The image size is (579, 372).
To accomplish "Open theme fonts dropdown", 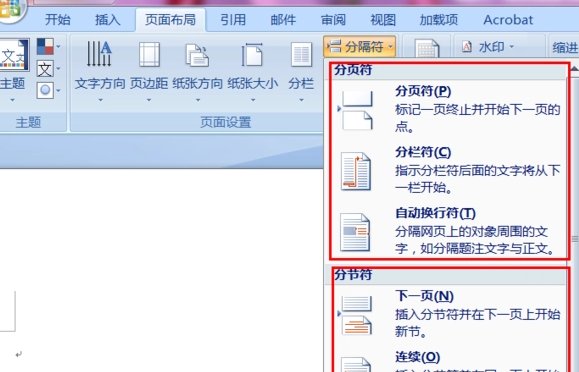I will point(49,69).
